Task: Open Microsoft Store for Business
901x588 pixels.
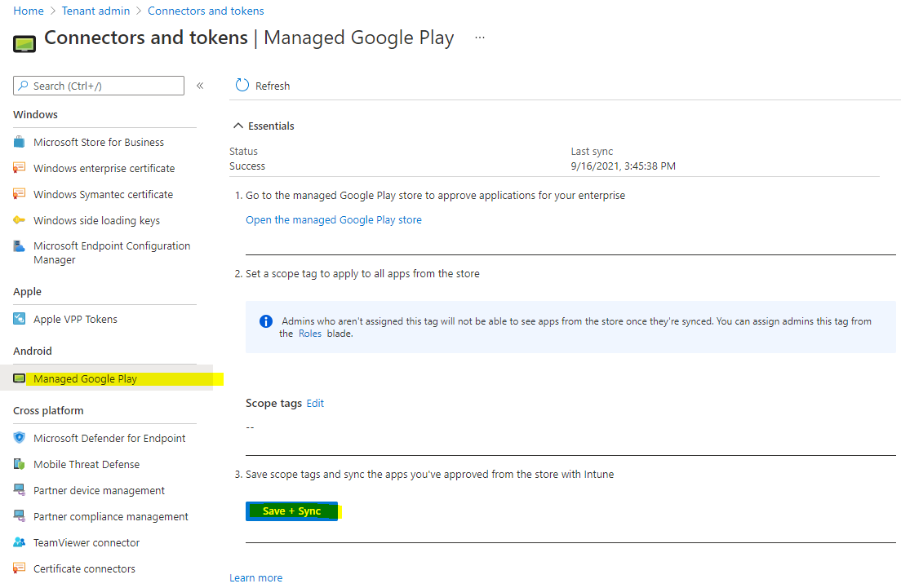Action: [98, 143]
